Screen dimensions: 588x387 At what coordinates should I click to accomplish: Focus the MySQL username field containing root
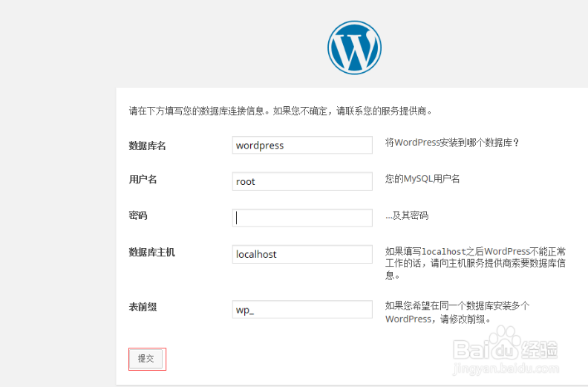click(302, 181)
